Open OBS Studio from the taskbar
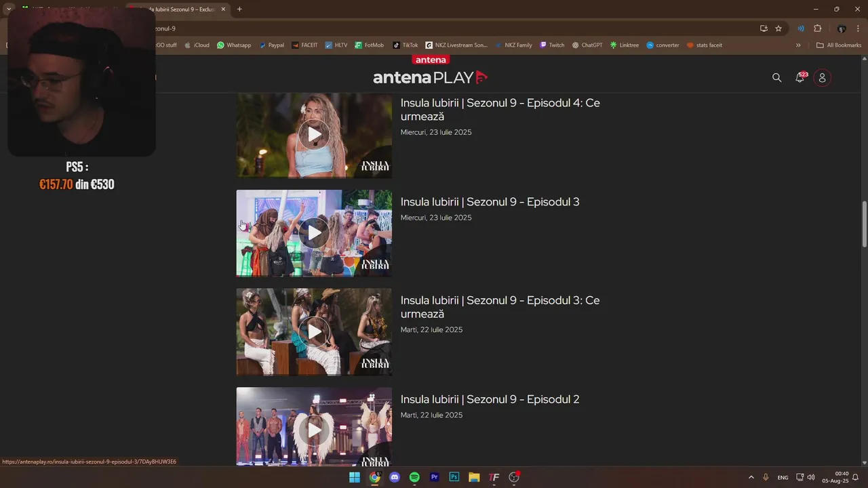 click(514, 477)
